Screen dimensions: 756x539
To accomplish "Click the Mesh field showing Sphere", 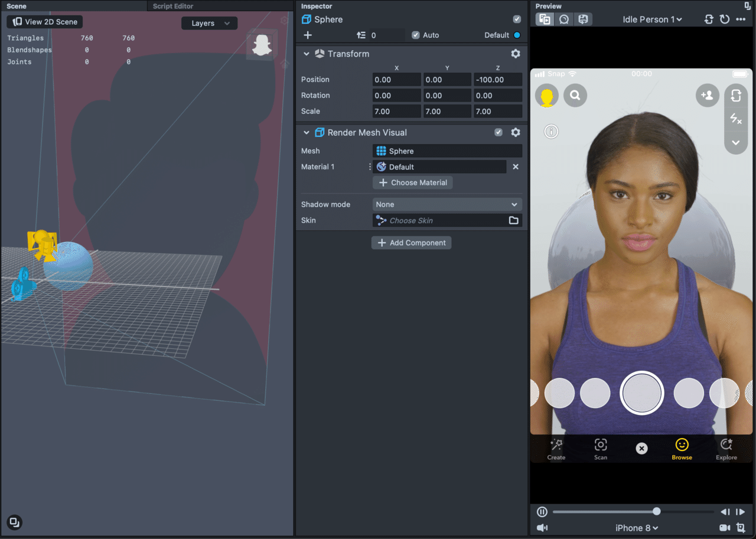I will 447,151.
